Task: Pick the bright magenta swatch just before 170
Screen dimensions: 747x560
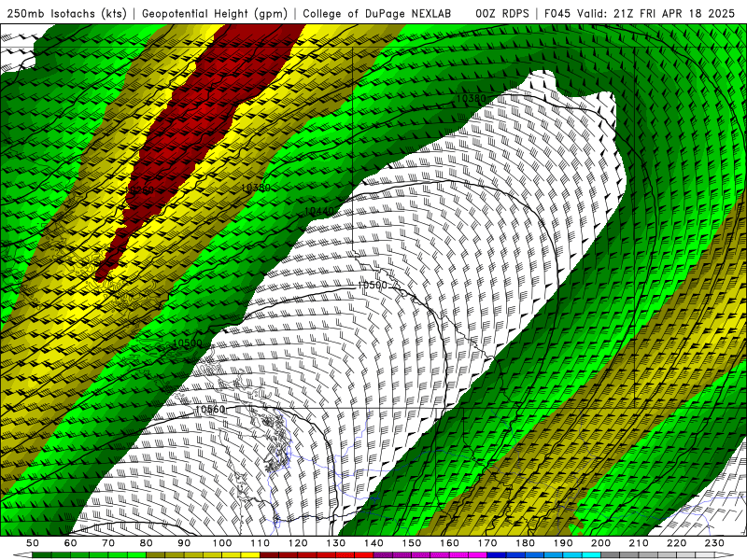Action: 478,555
